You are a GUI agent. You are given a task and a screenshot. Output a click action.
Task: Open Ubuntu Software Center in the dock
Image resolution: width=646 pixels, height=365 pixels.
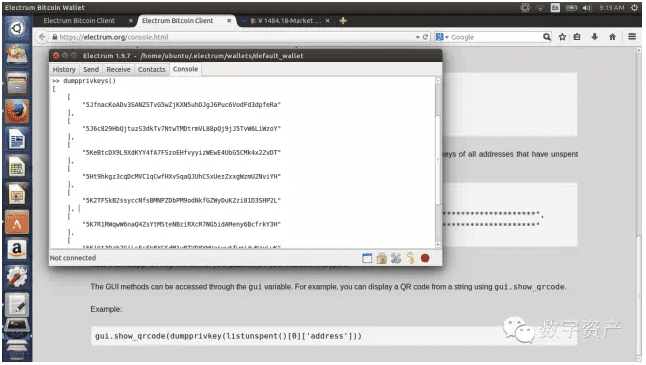[x=17, y=222]
